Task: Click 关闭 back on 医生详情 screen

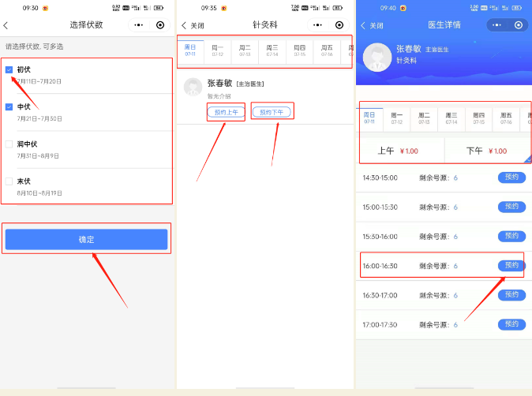Action: point(372,25)
